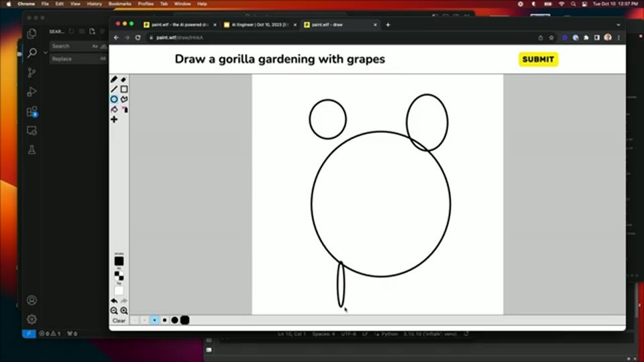Focus the VS Code Replace input

tap(78, 59)
